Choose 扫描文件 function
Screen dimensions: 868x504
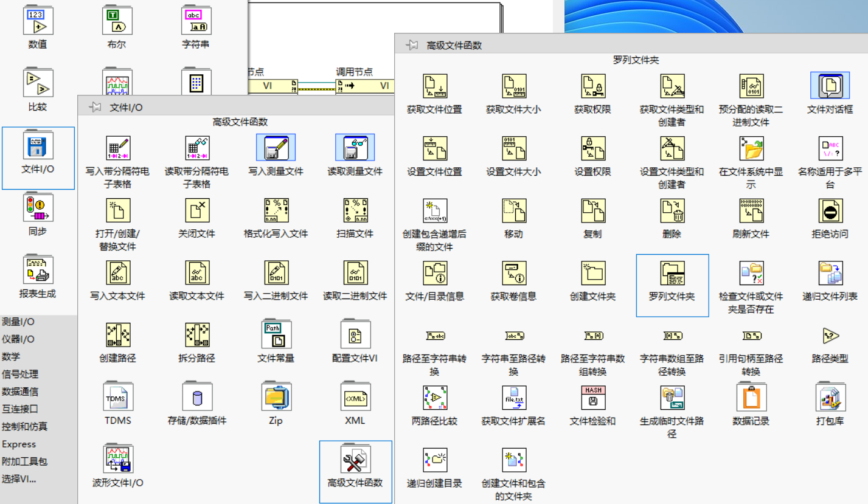(x=355, y=210)
